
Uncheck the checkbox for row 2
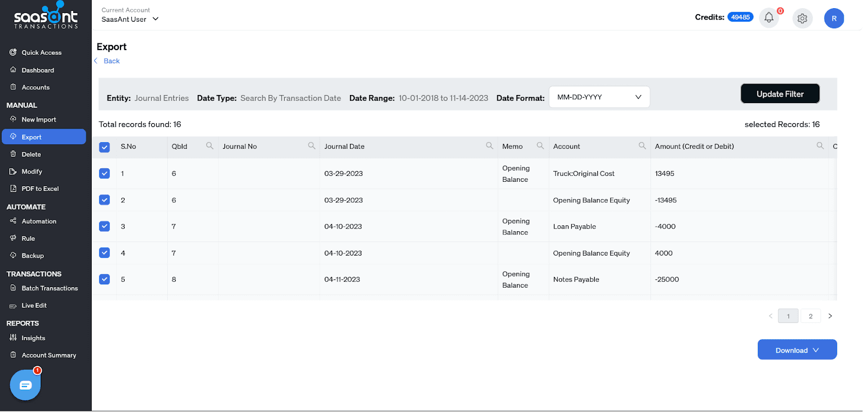tap(105, 200)
